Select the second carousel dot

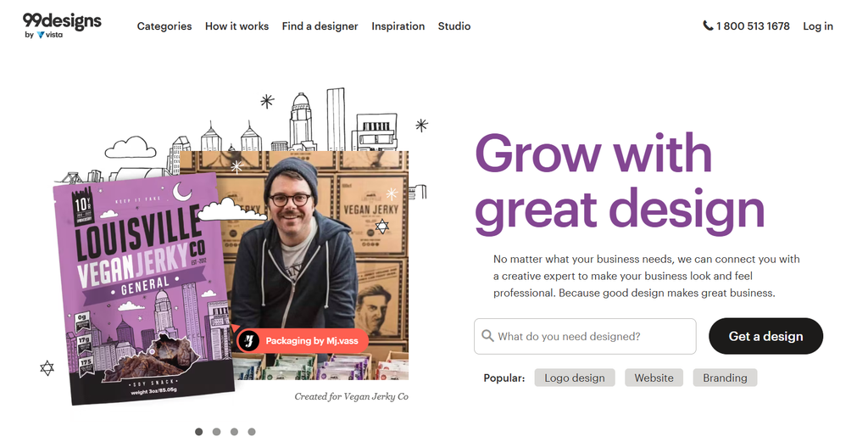coord(216,432)
